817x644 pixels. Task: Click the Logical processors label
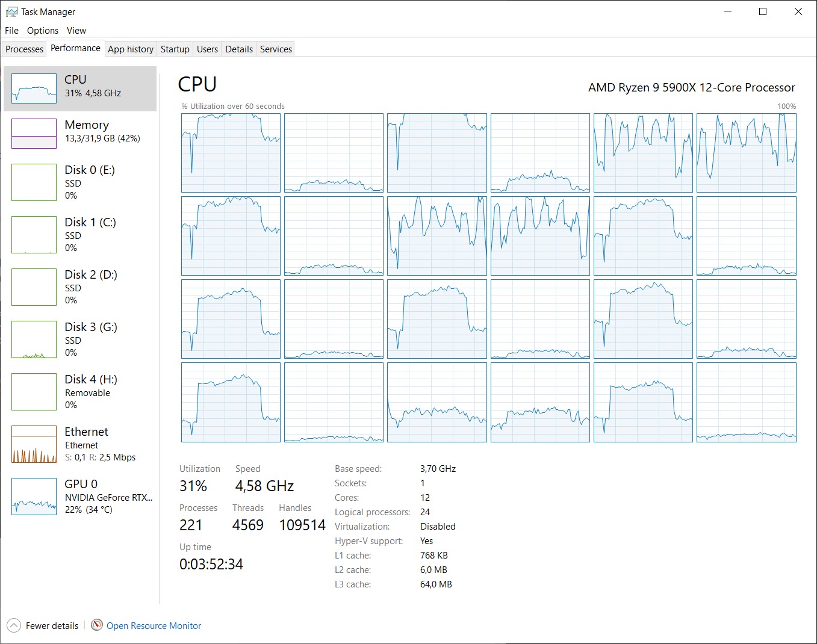(373, 512)
